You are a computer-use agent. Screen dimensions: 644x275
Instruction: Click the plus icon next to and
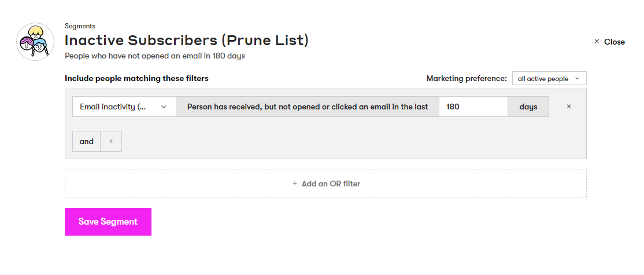click(111, 141)
